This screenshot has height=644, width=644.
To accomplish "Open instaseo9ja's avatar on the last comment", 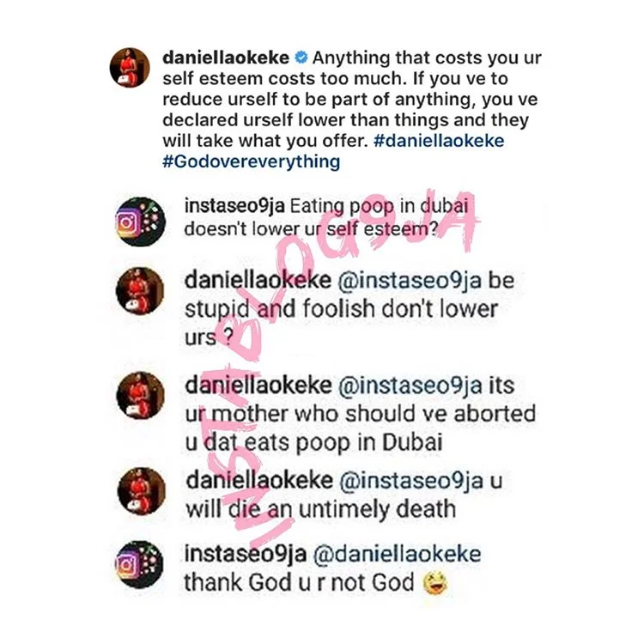I will click(139, 565).
